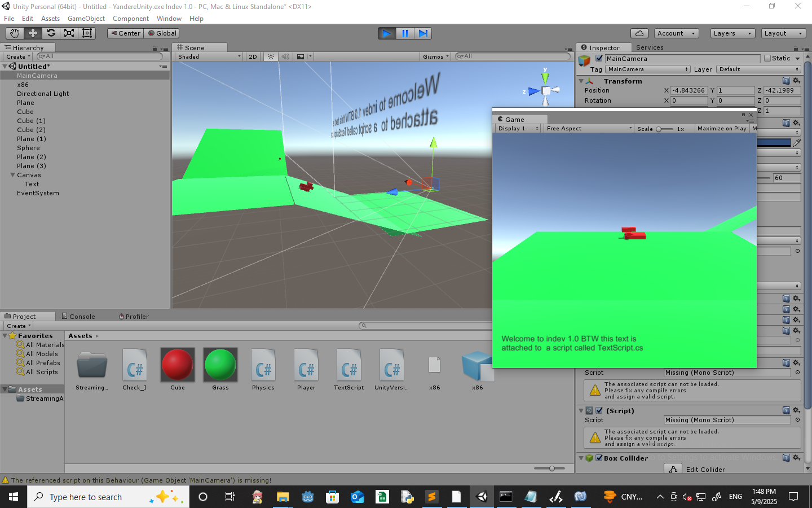Select the StreamingAssets folder thumbnail in Assets grid

(92, 369)
